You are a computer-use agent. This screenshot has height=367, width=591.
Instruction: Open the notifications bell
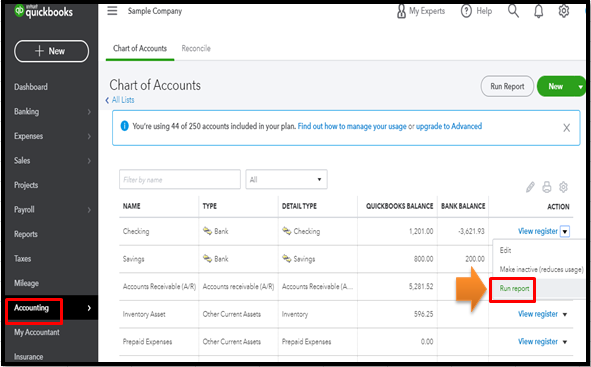(539, 11)
